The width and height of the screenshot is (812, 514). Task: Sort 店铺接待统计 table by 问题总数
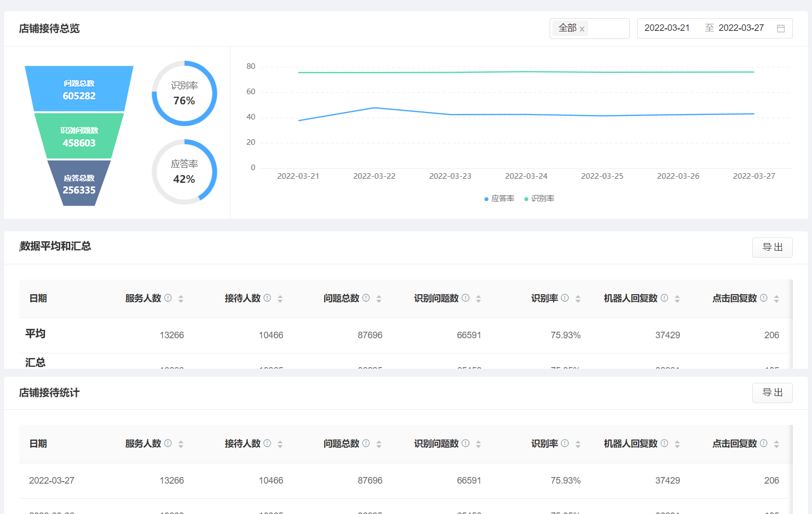point(379,444)
